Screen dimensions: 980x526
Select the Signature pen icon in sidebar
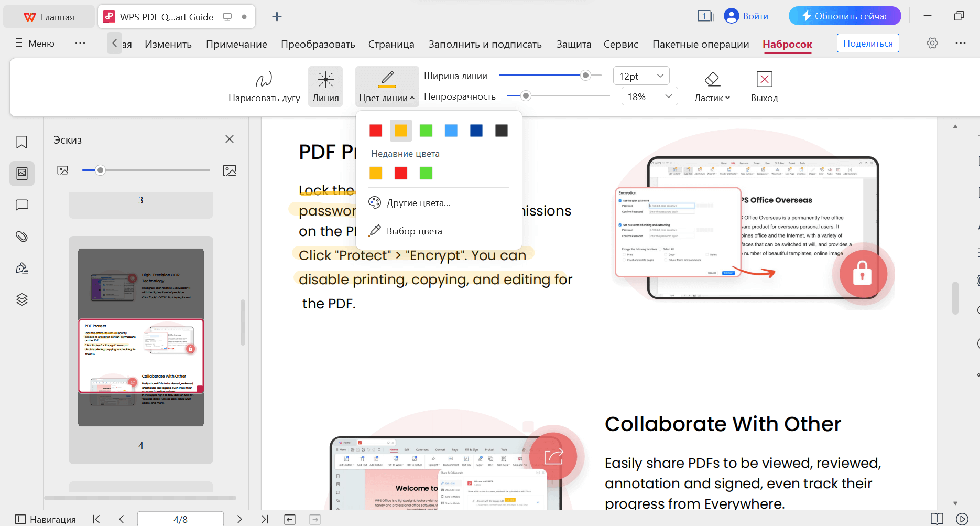tap(21, 267)
